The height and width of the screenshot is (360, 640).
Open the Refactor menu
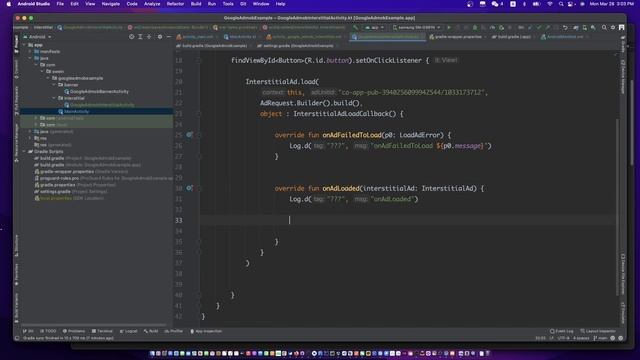point(175,4)
